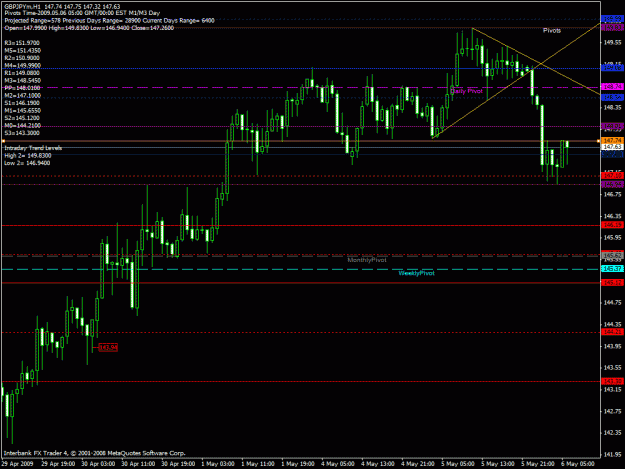Select the 142.75 price scale value
The image size is (625, 469).
pyautogui.click(x=613, y=411)
